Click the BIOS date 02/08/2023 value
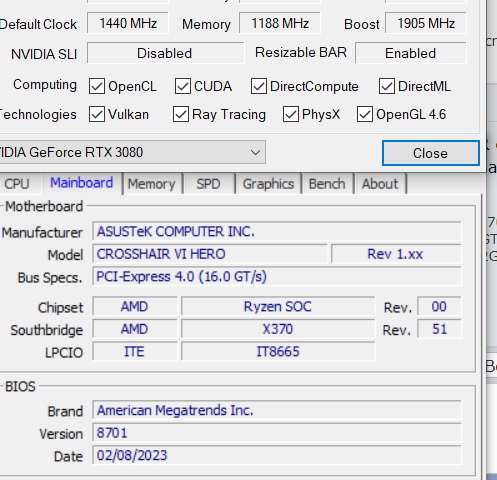 click(x=277, y=455)
